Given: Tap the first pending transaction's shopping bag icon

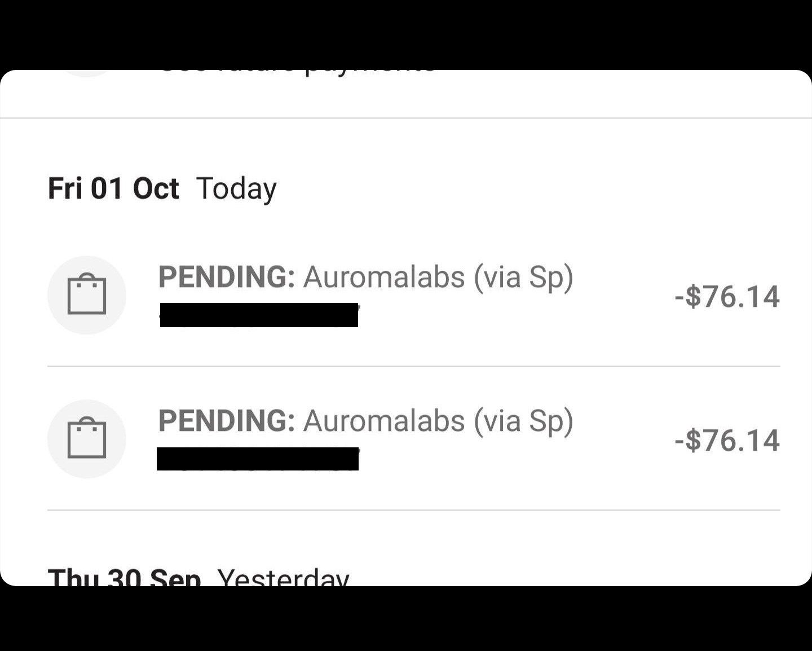Looking at the screenshot, I should pyautogui.click(x=86, y=294).
